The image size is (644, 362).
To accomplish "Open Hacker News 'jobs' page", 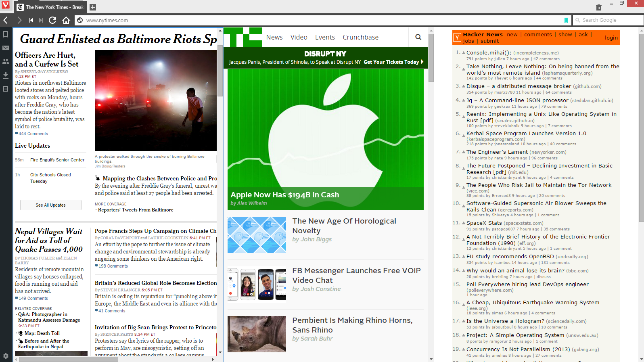I will point(468,41).
